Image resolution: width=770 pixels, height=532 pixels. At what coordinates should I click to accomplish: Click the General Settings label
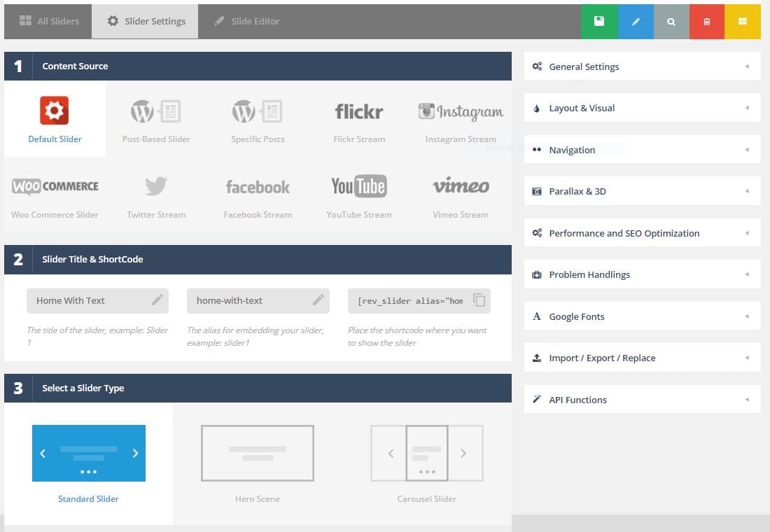[584, 66]
